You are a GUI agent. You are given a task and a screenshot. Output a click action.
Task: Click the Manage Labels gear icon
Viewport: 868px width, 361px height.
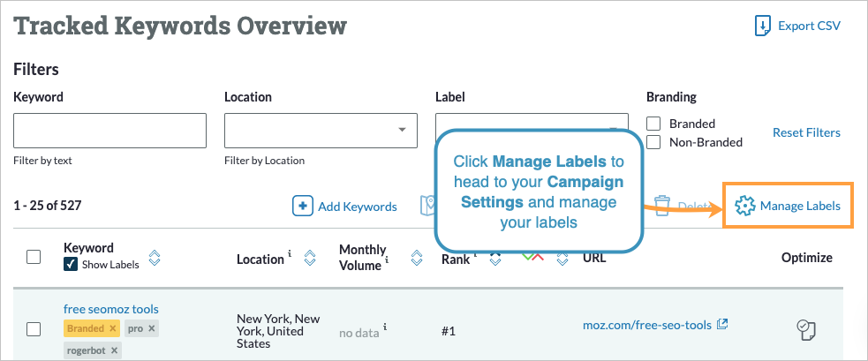[x=744, y=206]
